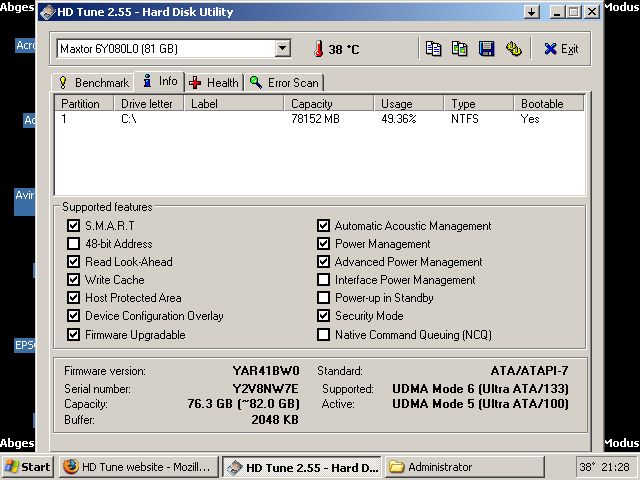Click the Type column header
Image resolution: width=640 pixels, height=480 pixels.
click(479, 103)
